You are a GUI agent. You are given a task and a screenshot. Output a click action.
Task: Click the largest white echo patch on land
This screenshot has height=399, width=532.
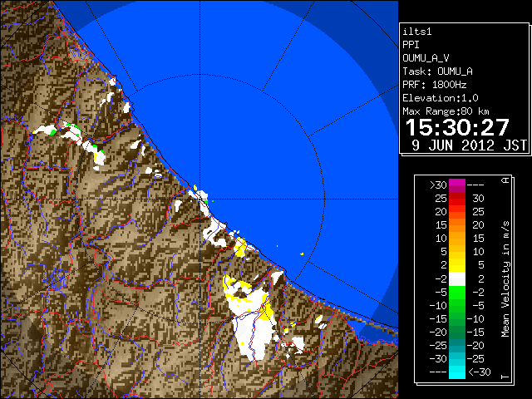point(254,326)
